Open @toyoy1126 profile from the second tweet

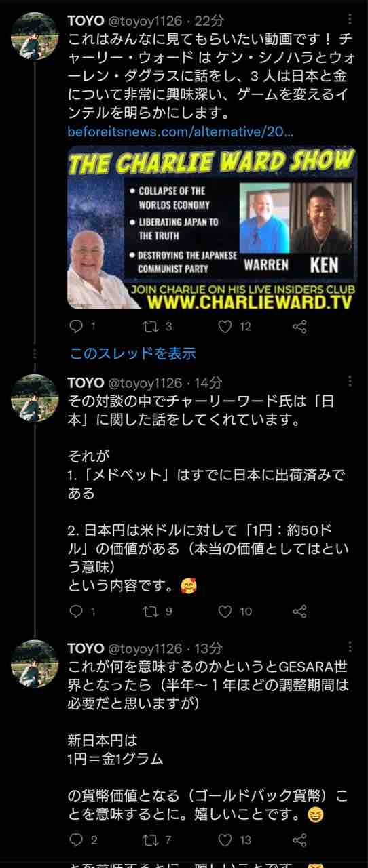tap(145, 382)
